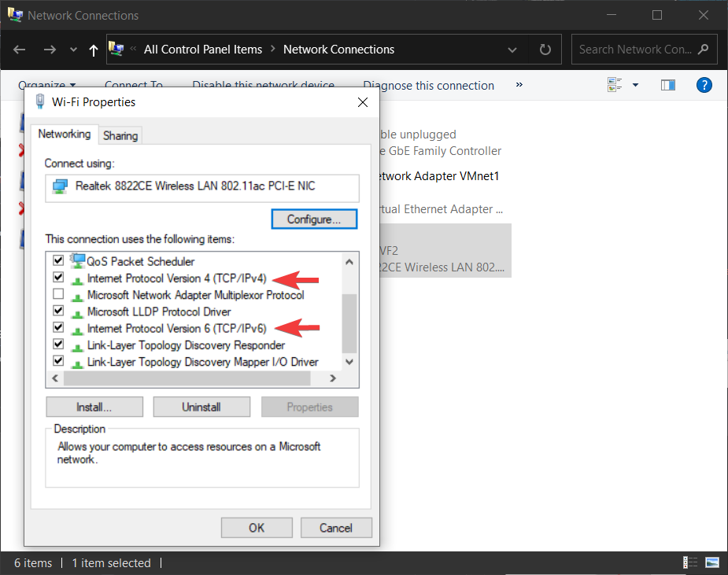Select the VMnet1 network adapter entry
Screen dimensions: 728x575
click(438, 176)
